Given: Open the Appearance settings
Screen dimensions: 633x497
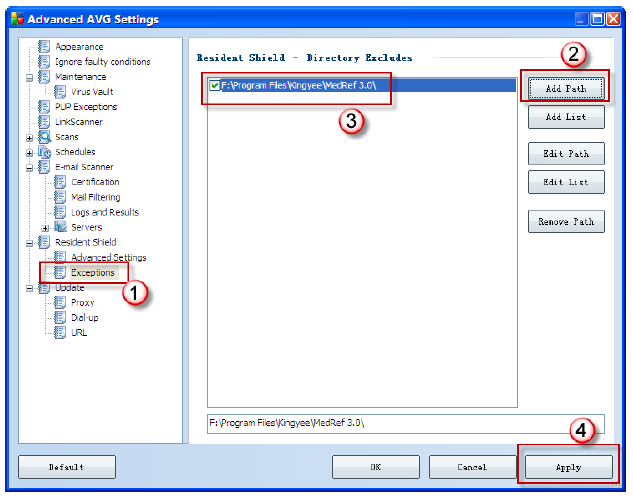Looking at the screenshot, I should (x=79, y=47).
